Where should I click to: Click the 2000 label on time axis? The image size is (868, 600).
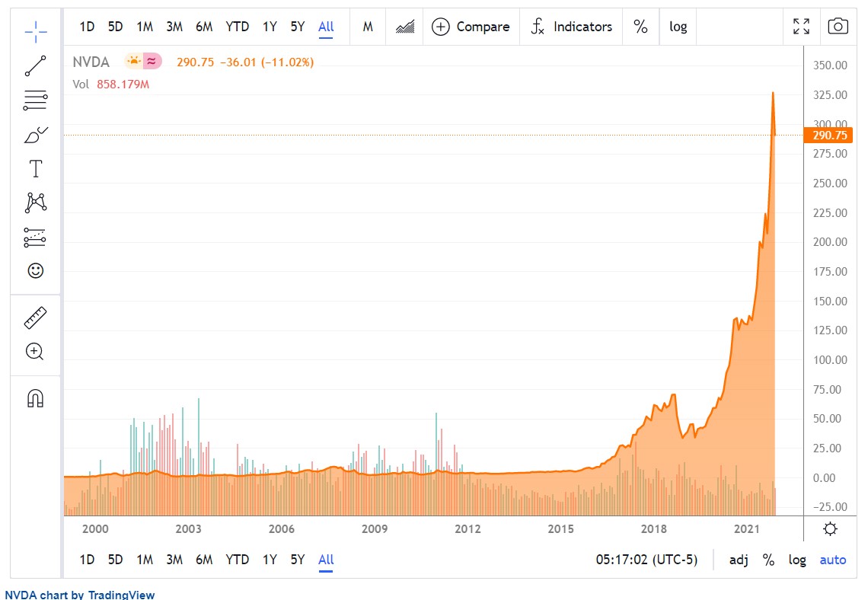pyautogui.click(x=95, y=528)
